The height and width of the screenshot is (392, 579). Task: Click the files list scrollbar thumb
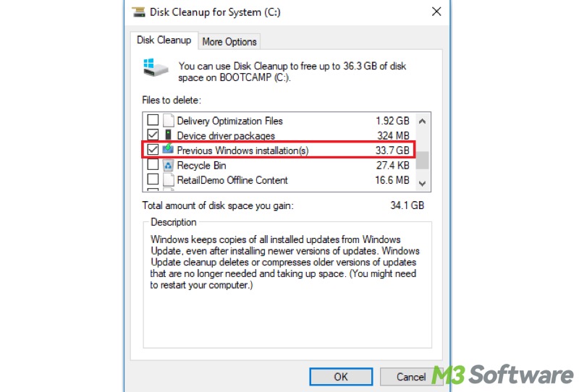tap(423, 160)
